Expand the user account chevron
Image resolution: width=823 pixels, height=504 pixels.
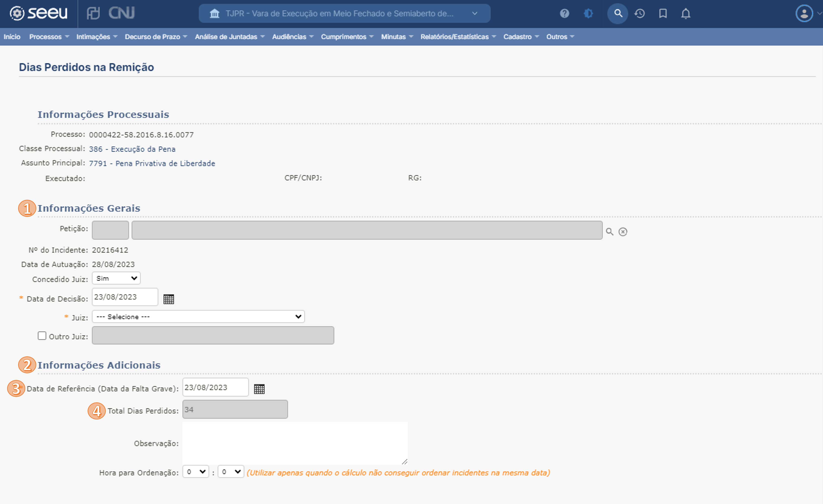(x=819, y=13)
